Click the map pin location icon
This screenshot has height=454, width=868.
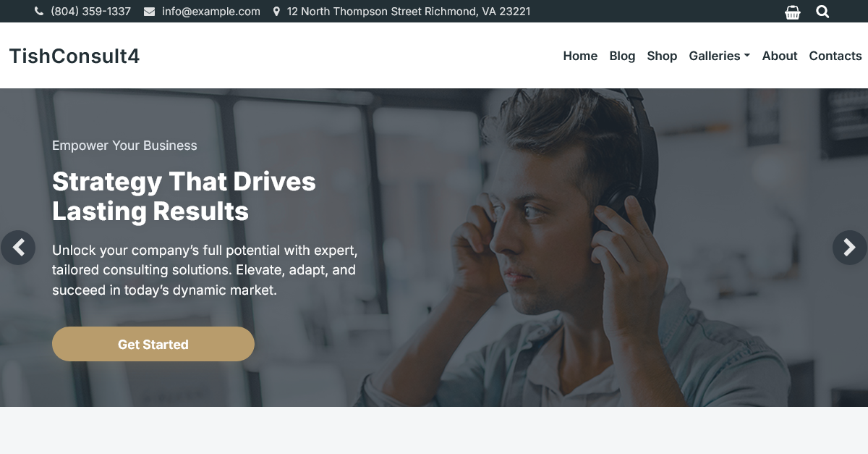click(x=276, y=12)
